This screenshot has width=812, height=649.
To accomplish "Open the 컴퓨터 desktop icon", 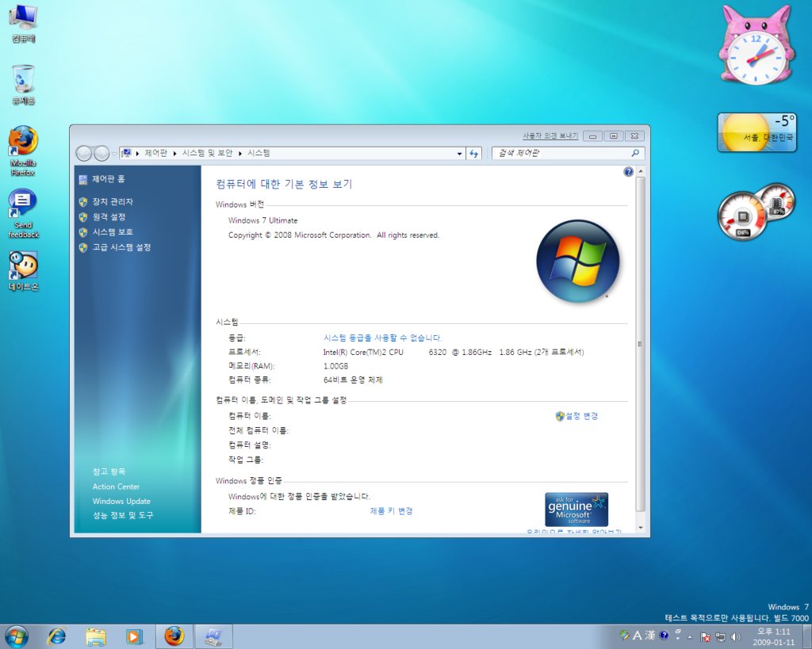I will [x=23, y=23].
